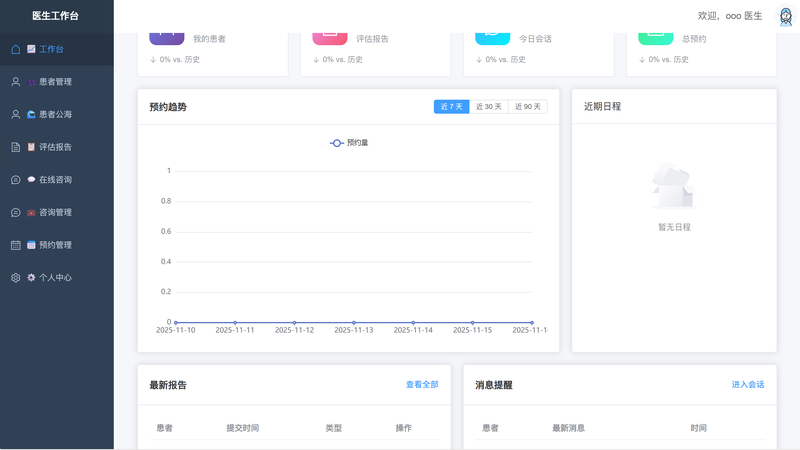The width and height of the screenshot is (800, 450).
Task: Click the 个人中心 gear outline icon
Action: pyautogui.click(x=16, y=278)
